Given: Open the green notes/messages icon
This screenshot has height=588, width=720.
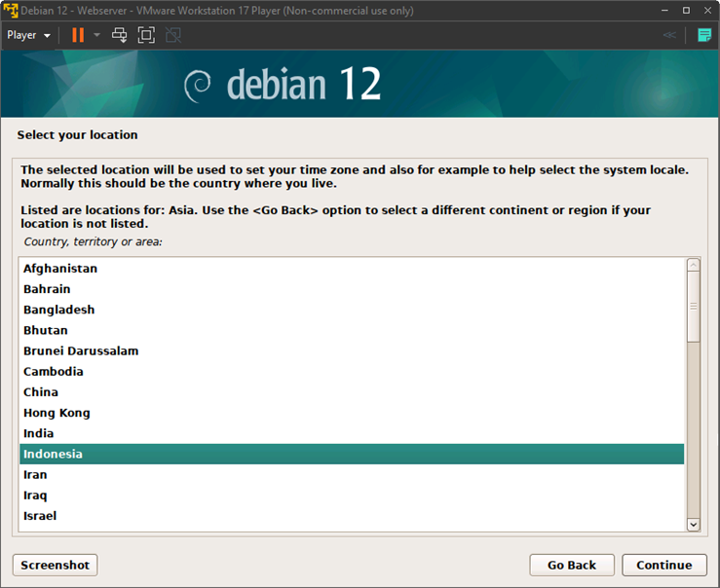Looking at the screenshot, I should pyautogui.click(x=704, y=35).
